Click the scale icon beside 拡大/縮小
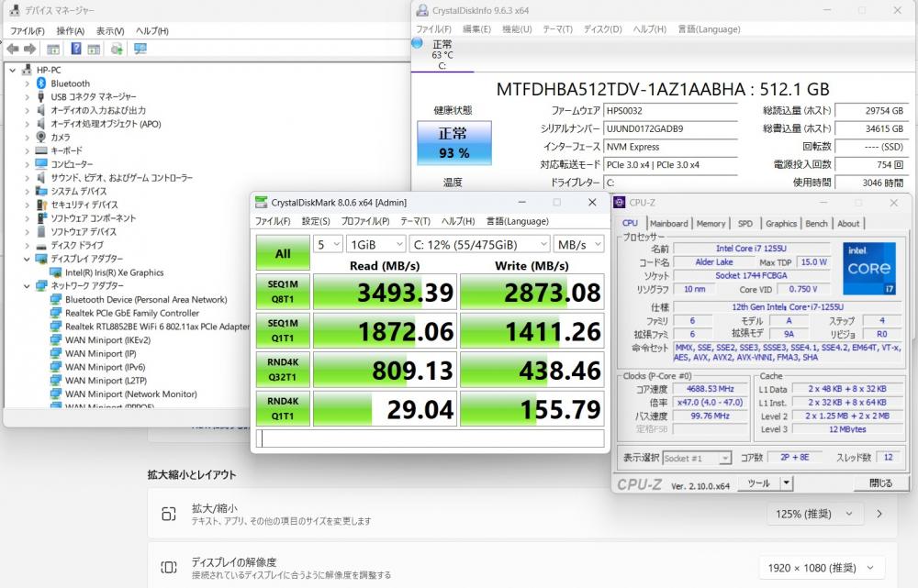918x588 pixels. tap(169, 514)
